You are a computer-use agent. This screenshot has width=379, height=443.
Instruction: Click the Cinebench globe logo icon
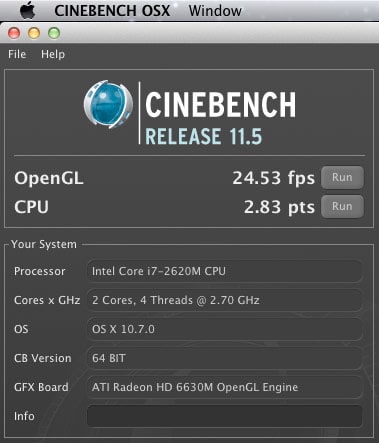108,104
